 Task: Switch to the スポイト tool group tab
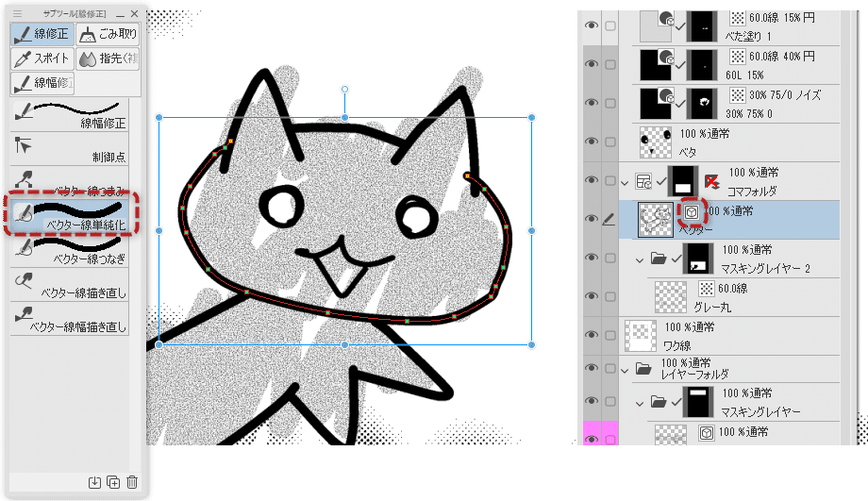pos(42,58)
